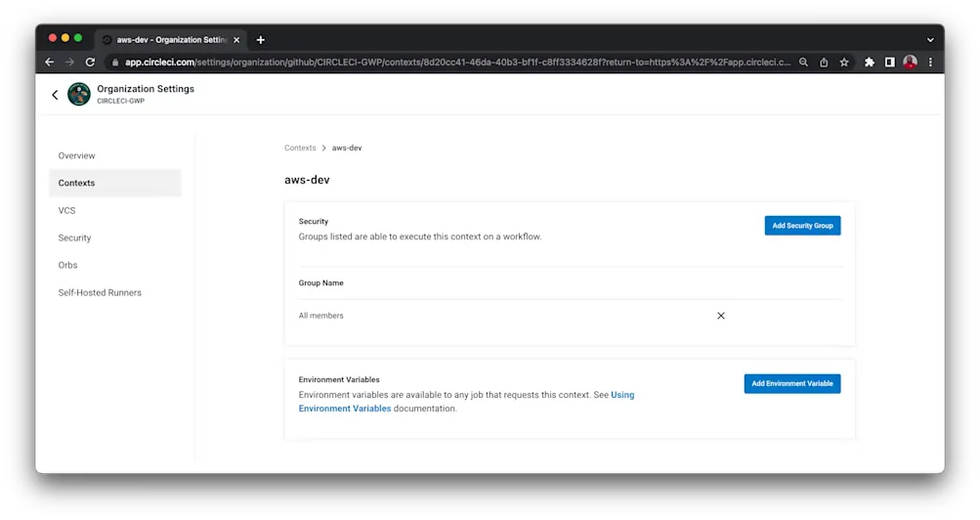
Task: Bookmark this page with the star
Action: tap(844, 63)
